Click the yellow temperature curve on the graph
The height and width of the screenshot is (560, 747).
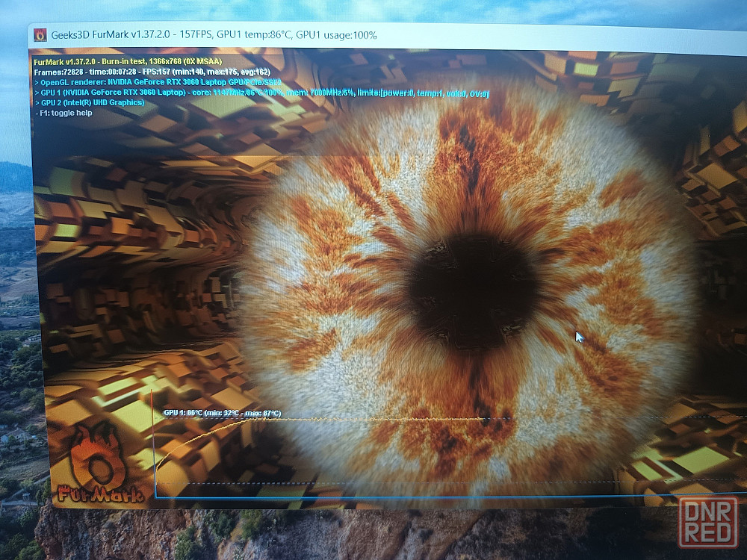pyautogui.click(x=319, y=421)
